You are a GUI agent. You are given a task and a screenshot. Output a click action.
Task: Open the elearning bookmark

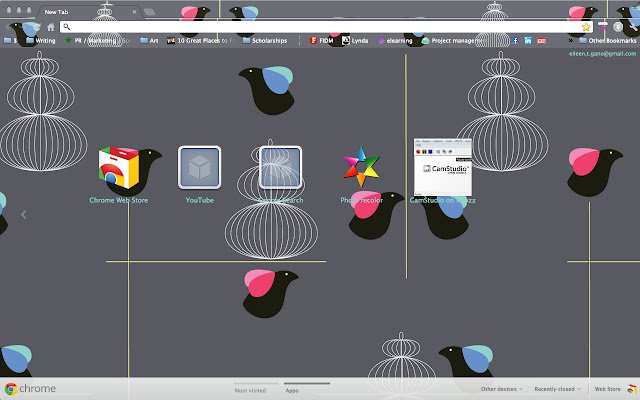tap(395, 41)
